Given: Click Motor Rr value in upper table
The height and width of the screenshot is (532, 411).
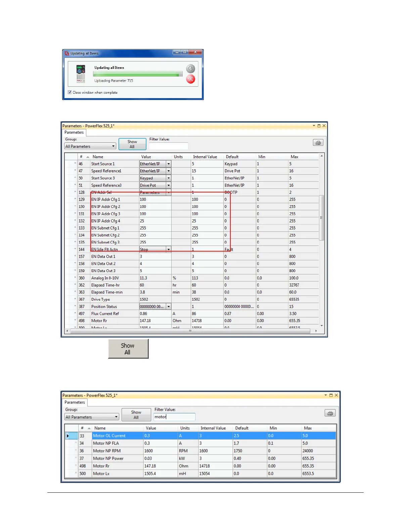Looking at the screenshot, I should pos(155,321).
